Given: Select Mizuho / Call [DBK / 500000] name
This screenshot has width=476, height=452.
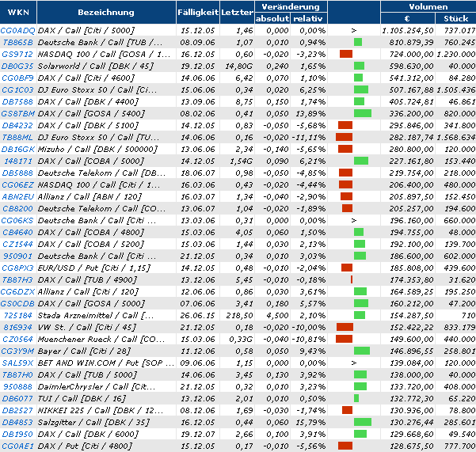Looking at the screenshot, I should (x=97, y=150).
